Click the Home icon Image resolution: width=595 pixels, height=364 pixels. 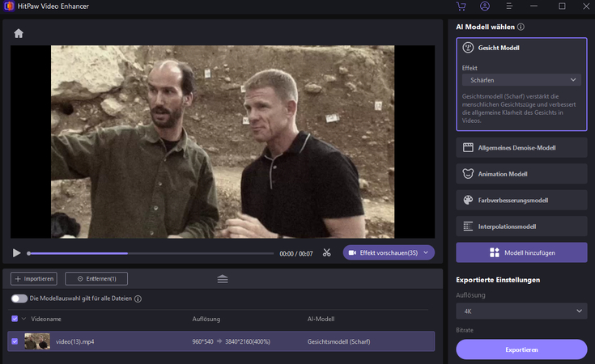coord(19,33)
